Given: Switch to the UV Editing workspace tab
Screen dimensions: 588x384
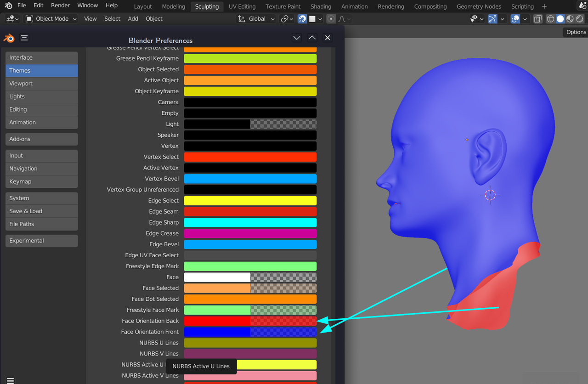Looking at the screenshot, I should [242, 6].
